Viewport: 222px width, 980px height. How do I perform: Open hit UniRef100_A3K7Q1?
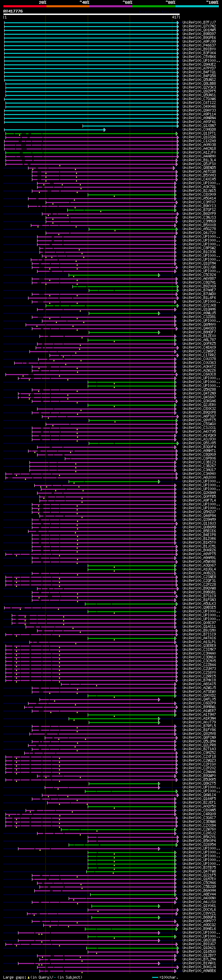(x=199, y=187)
